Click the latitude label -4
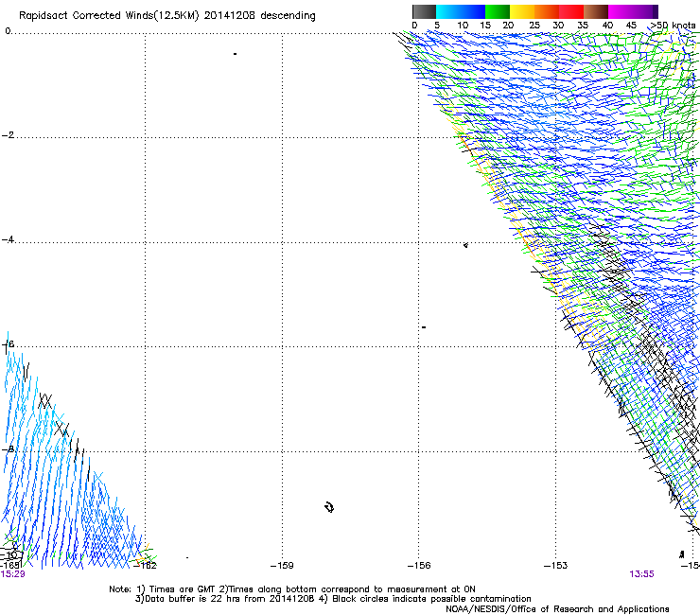 point(8,239)
